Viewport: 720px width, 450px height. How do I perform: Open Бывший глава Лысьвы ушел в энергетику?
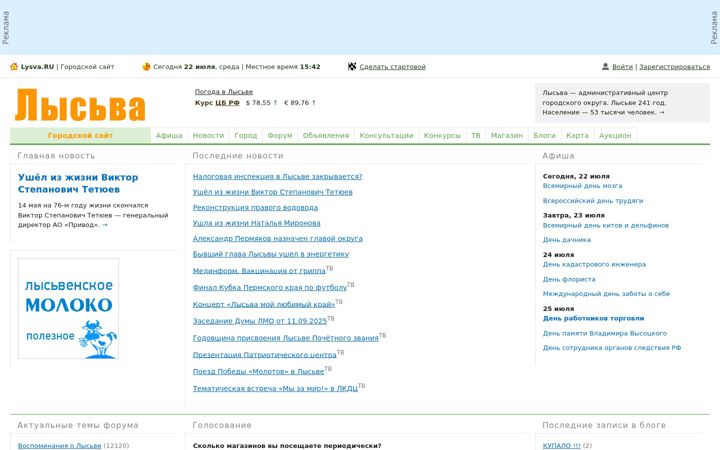pos(271,254)
